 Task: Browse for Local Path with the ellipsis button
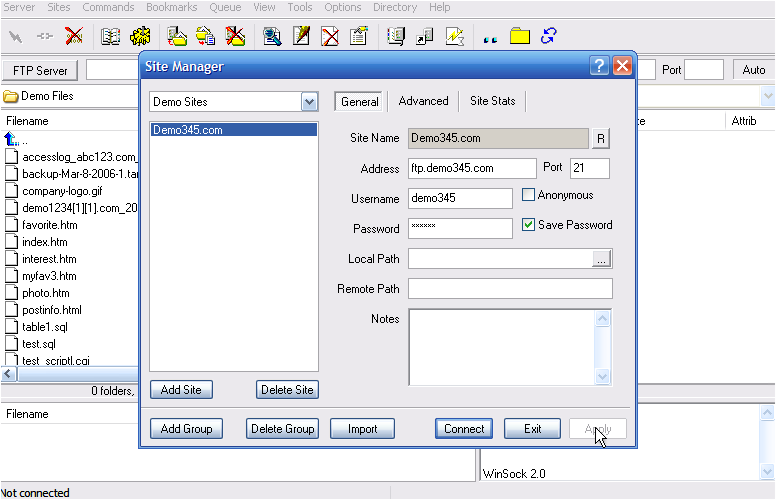pyautogui.click(x=600, y=259)
